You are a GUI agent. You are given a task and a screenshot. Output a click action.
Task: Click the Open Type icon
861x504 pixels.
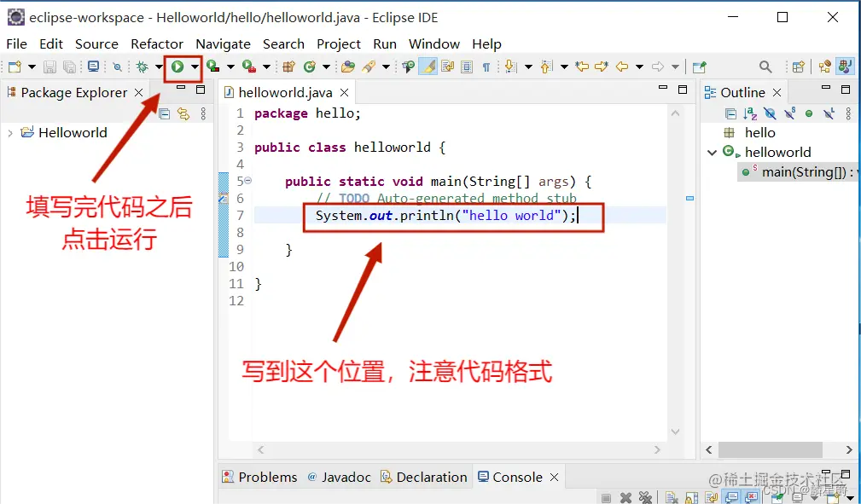348,67
